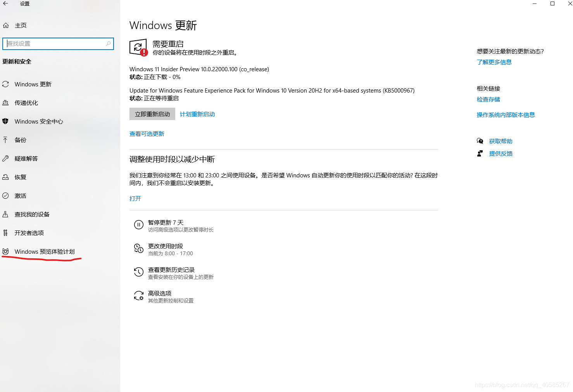Click 提供反馈 link text

pyautogui.click(x=501, y=154)
